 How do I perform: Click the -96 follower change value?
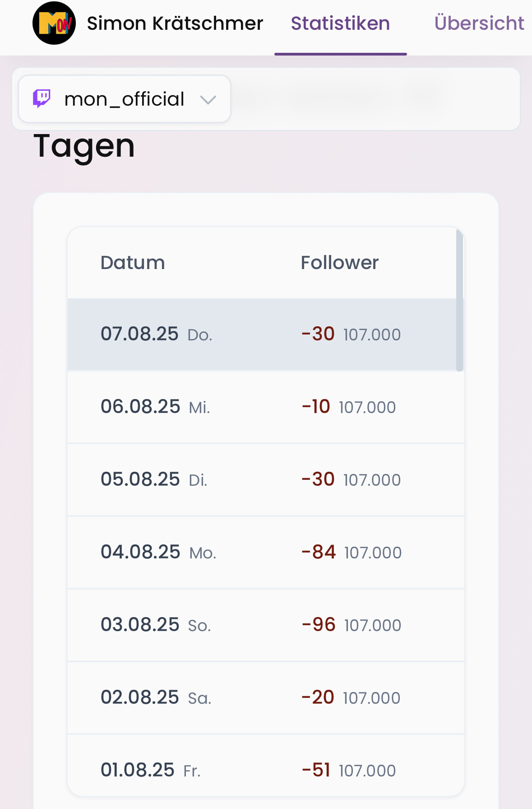pyautogui.click(x=319, y=625)
